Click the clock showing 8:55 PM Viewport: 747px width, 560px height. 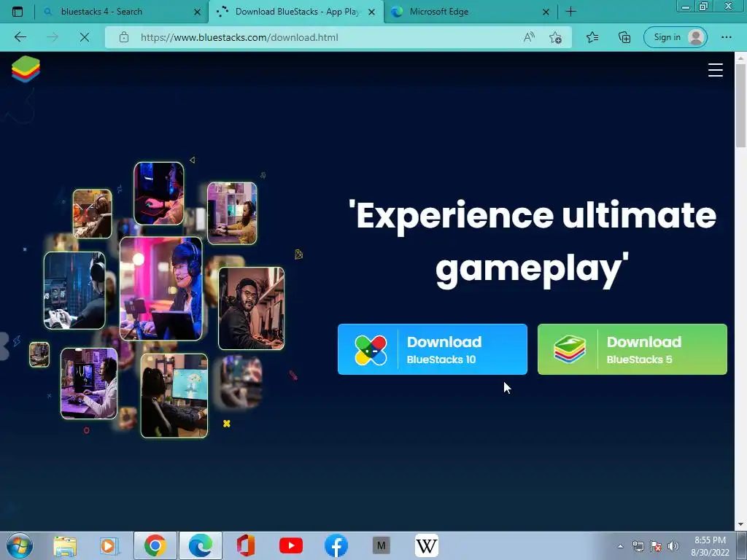point(710,540)
